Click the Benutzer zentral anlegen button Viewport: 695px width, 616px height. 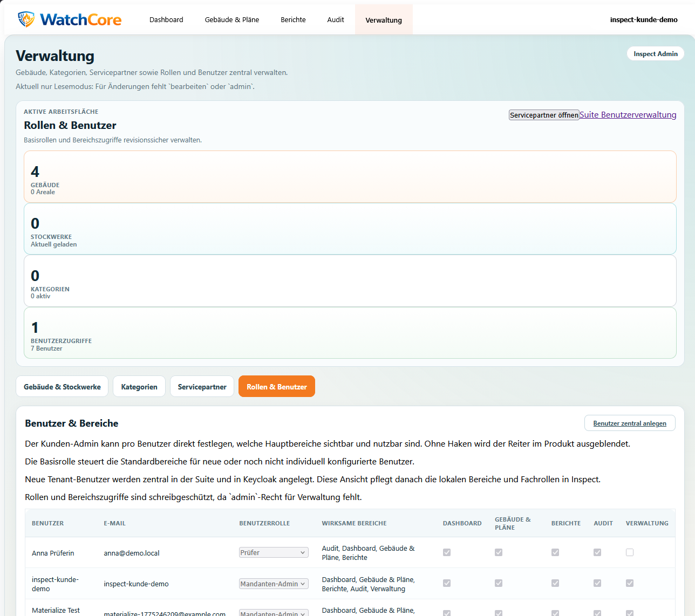(x=629, y=423)
